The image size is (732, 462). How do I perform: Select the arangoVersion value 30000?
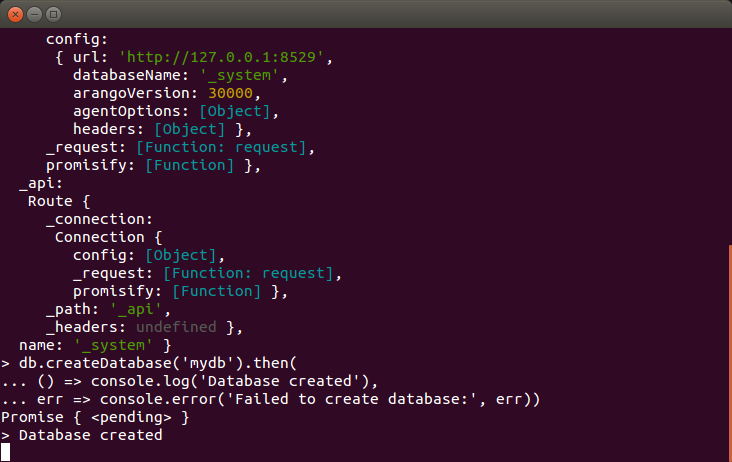coord(230,93)
